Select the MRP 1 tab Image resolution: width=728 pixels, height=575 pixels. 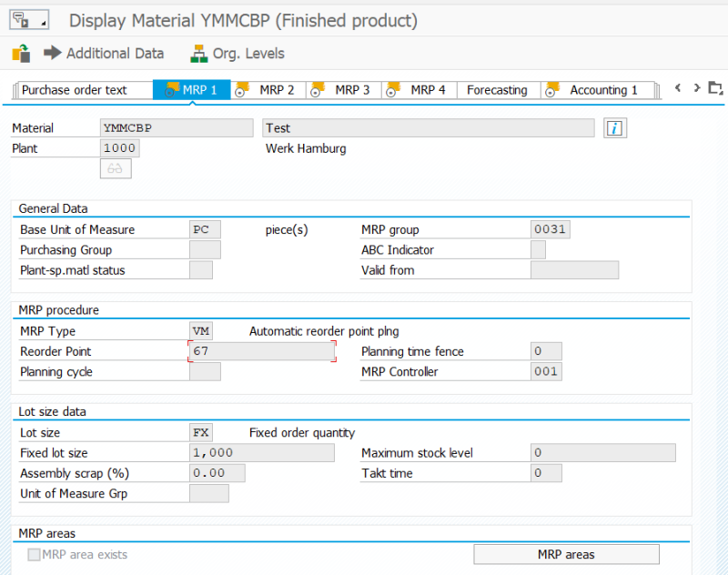192,90
